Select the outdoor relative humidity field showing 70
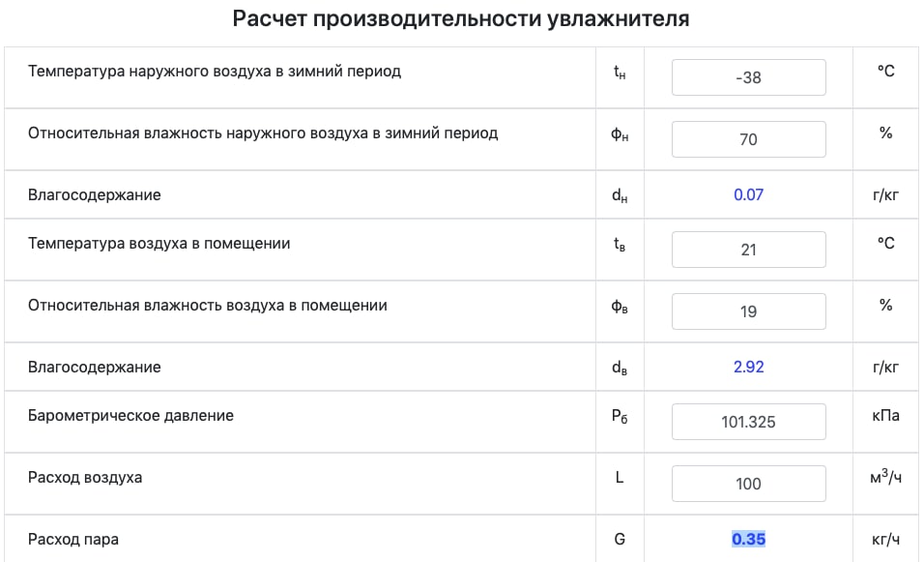This screenshot has width=924, height=562. [x=748, y=139]
